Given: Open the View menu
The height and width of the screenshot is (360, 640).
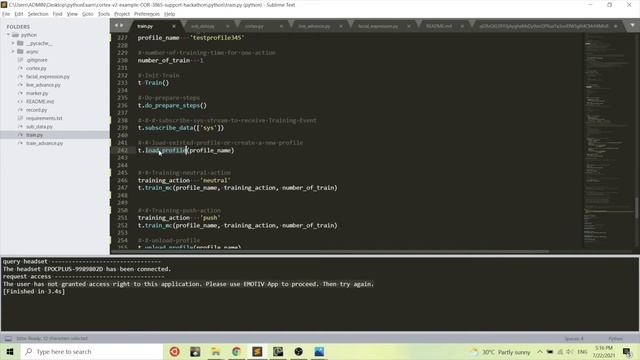Looking at the screenshot, I should [x=72, y=14].
